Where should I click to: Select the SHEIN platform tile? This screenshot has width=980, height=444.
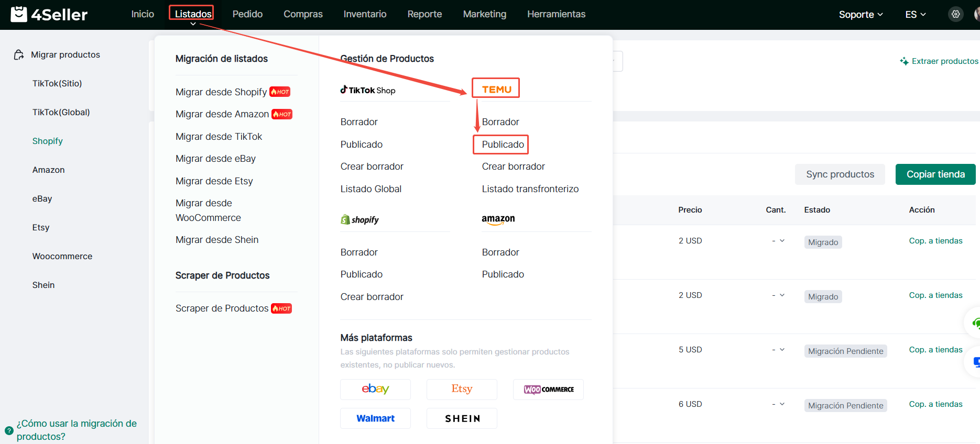[462, 418]
